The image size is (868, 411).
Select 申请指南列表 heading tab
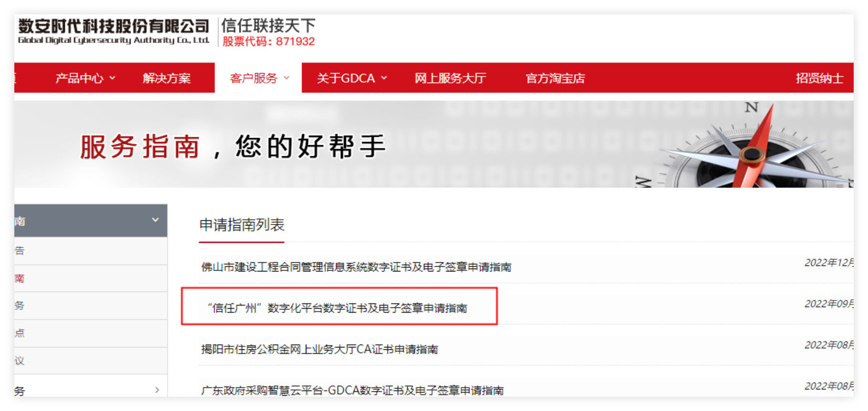(242, 225)
